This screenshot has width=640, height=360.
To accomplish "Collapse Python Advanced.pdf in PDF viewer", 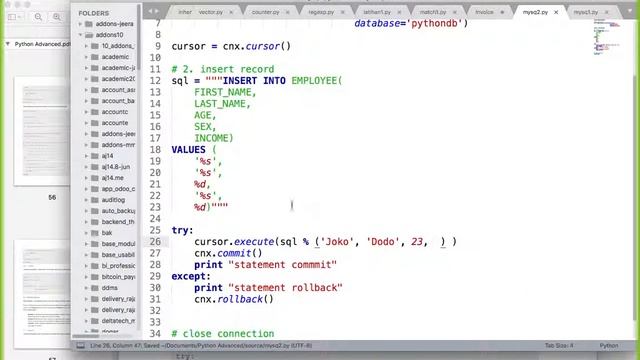I will click(x=8, y=44).
